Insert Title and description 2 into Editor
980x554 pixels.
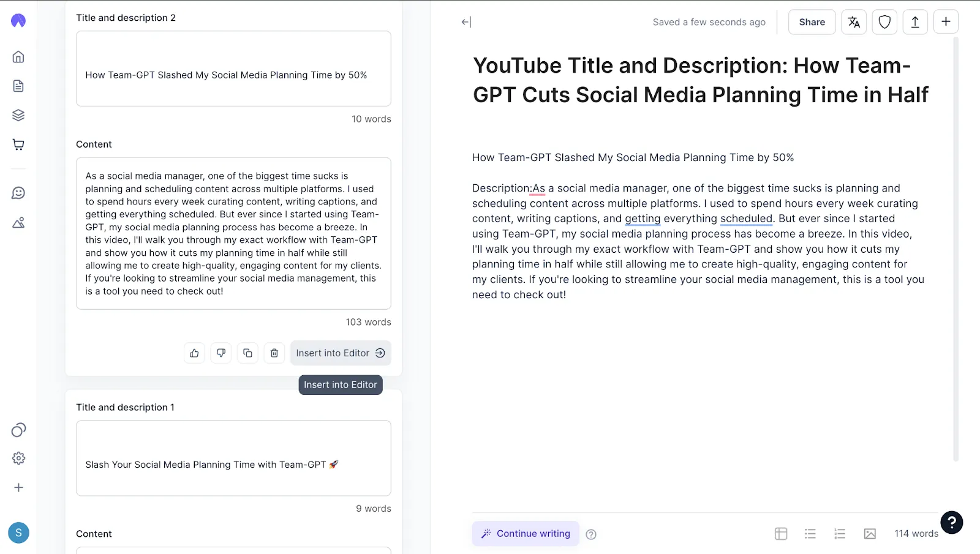coord(341,353)
